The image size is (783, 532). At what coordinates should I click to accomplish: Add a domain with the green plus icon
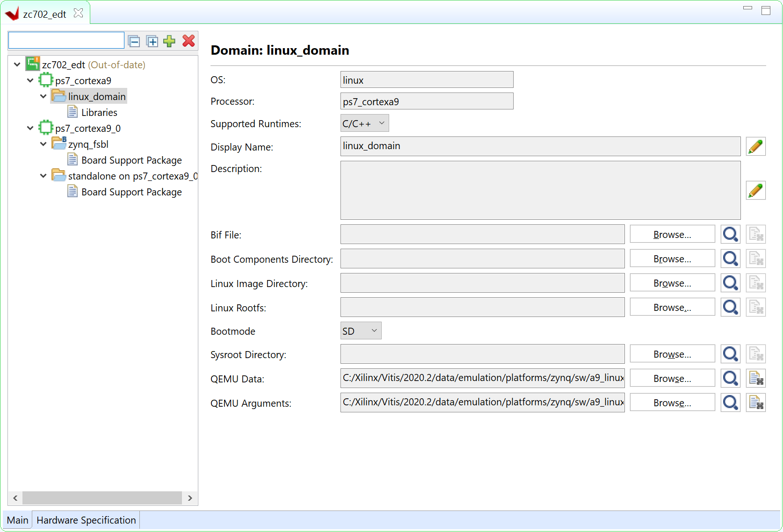[169, 41]
